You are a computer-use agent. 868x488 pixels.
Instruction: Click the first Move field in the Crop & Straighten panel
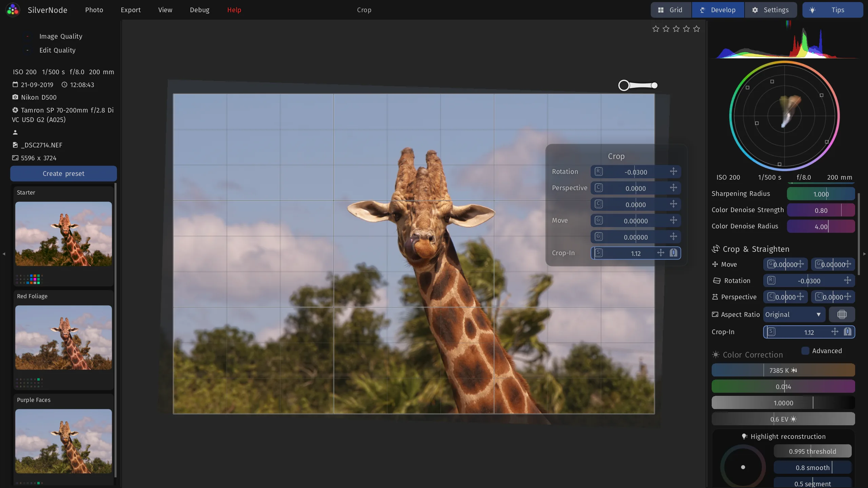click(785, 264)
